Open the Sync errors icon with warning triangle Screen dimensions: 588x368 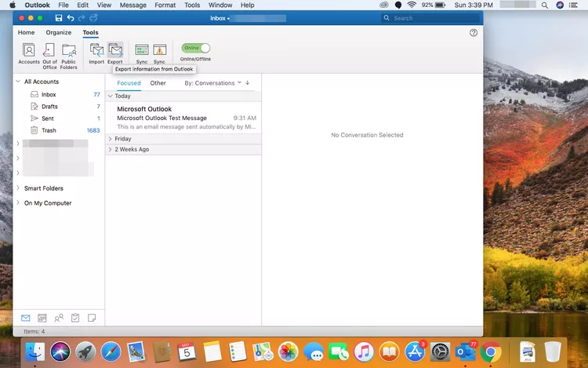tap(159, 53)
